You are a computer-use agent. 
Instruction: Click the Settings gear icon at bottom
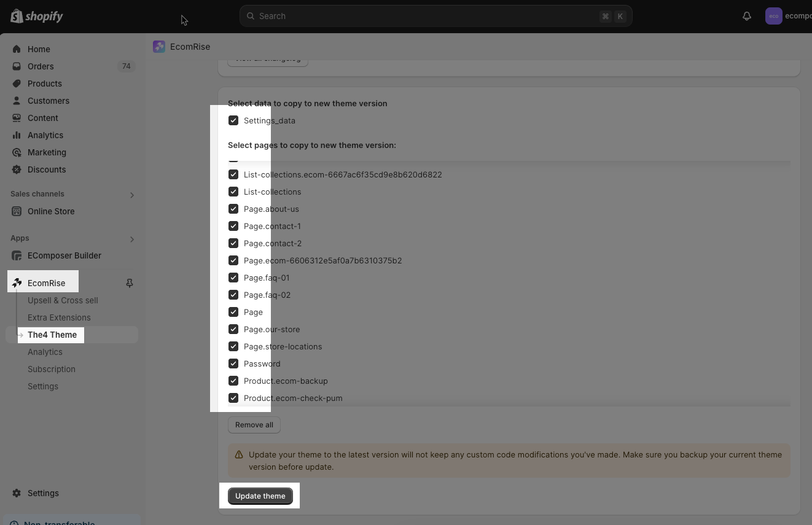tap(17, 493)
